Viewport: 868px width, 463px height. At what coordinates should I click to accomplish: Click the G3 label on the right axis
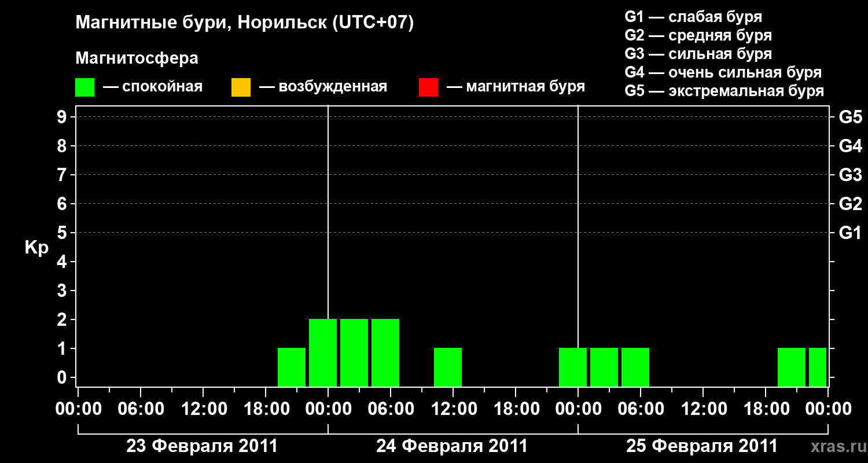[850, 175]
